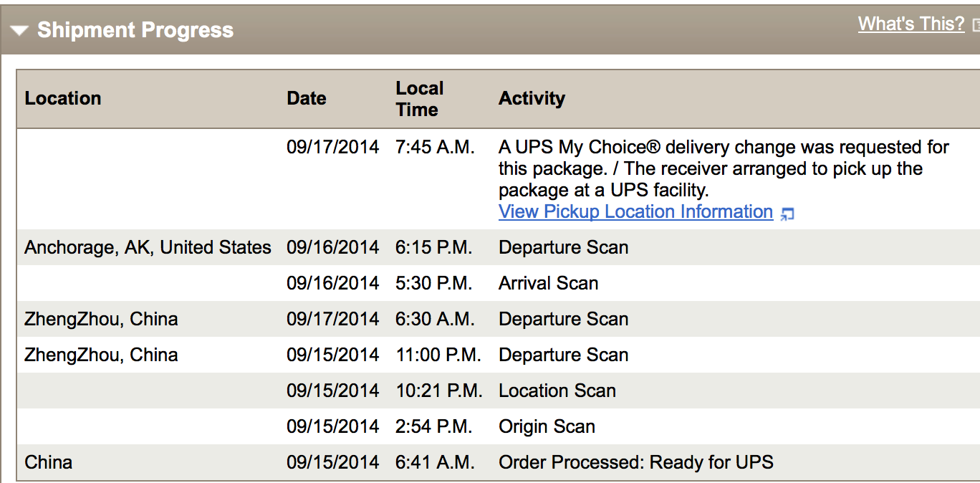Open View Pickup Location Information link
This screenshot has width=980, height=483.
click(x=635, y=212)
